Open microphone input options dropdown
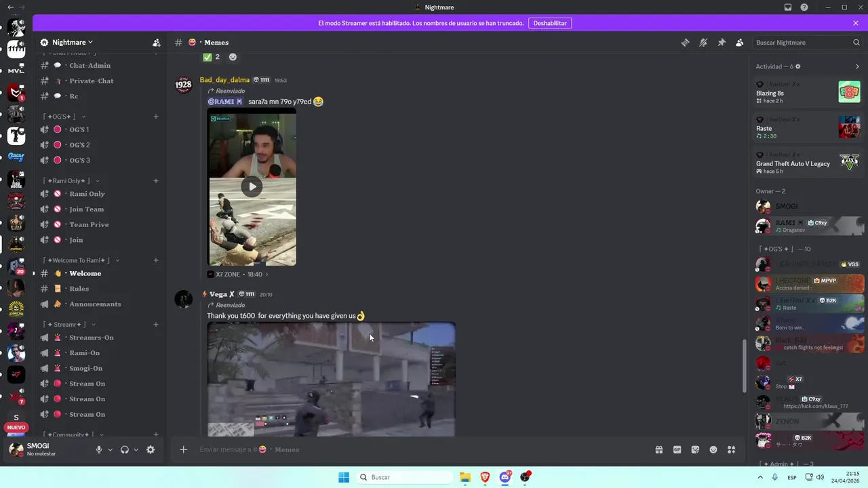 [x=110, y=449]
